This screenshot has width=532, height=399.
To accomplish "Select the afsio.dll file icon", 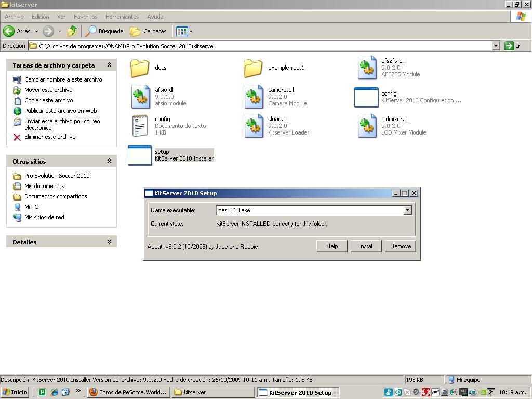I will click(x=141, y=97).
